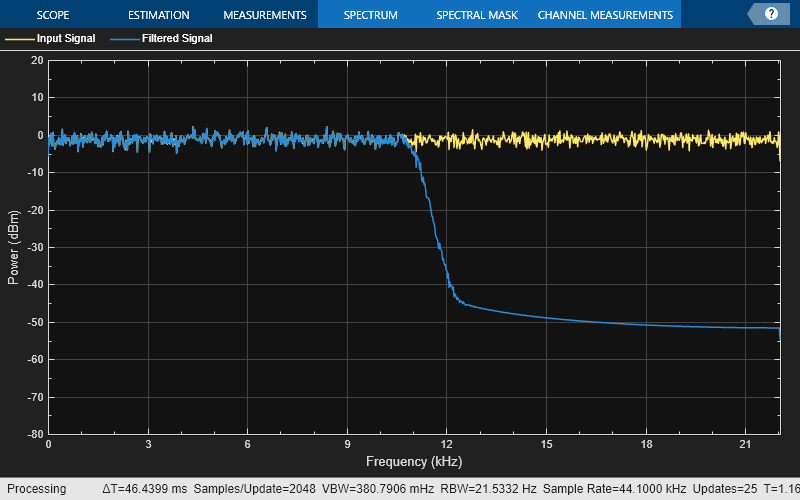
Task: Click the 20 y-axis tick label
Action: [x=37, y=60]
